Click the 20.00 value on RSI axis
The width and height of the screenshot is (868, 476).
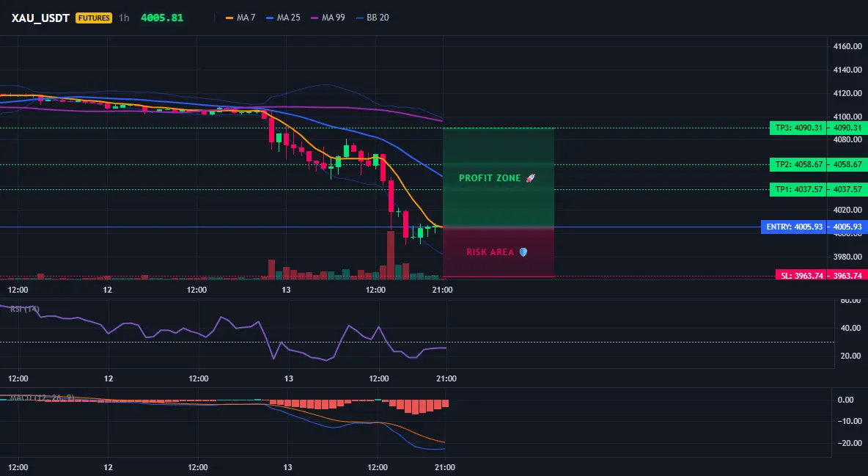click(x=851, y=356)
